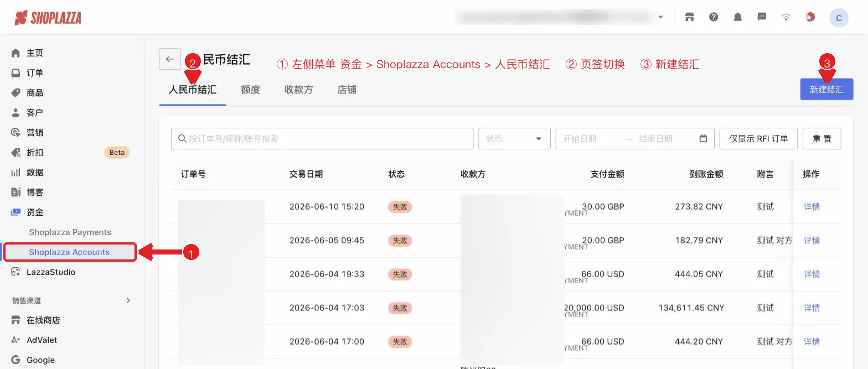Open the chat messages icon
This screenshot has width=868, height=369.
[x=762, y=17]
